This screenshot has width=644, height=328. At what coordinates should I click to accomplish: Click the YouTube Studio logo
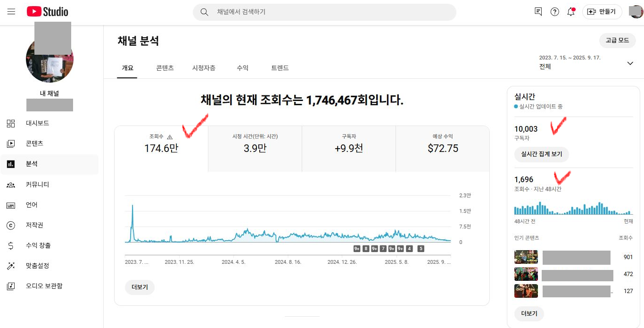coord(48,12)
